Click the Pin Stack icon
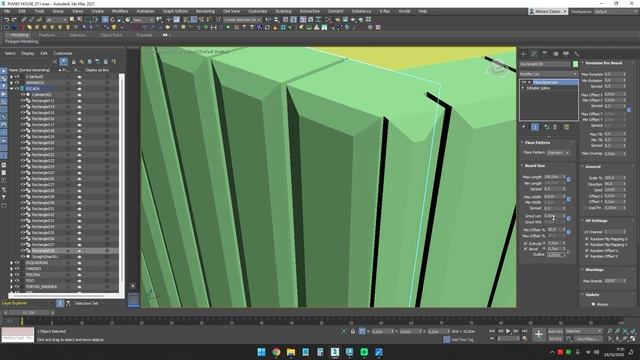 [x=524, y=127]
